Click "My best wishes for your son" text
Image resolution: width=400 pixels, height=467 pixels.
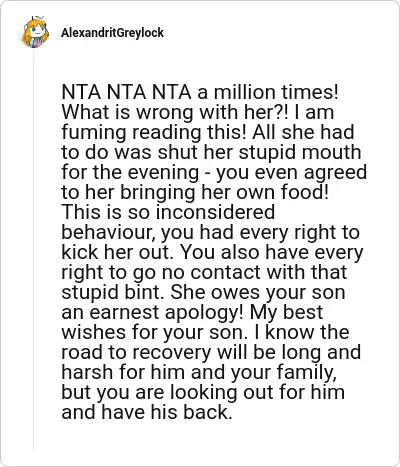click(286, 312)
